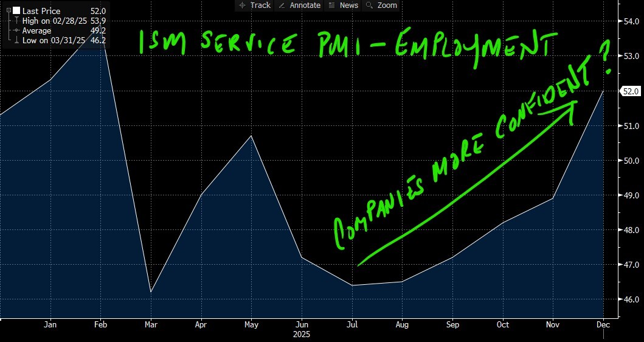This screenshot has width=644, height=342.
Task: Open the Annotate pencil tool
Action: pyautogui.click(x=298, y=5)
